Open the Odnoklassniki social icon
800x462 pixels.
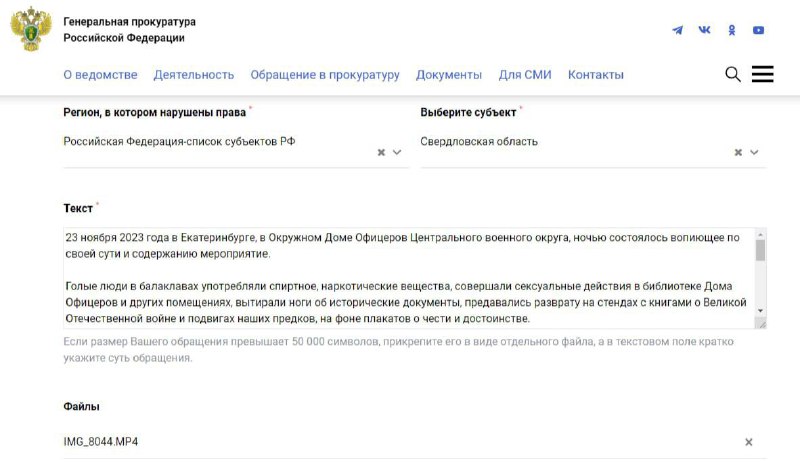point(732,30)
